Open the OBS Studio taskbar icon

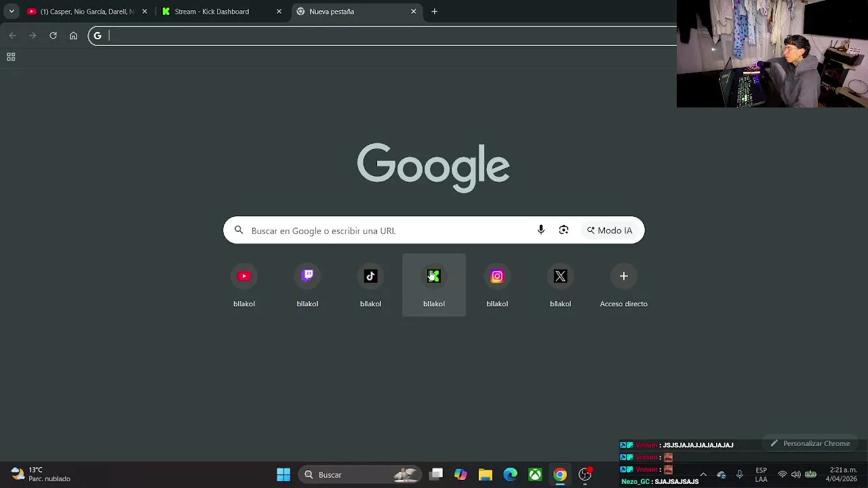(x=585, y=474)
